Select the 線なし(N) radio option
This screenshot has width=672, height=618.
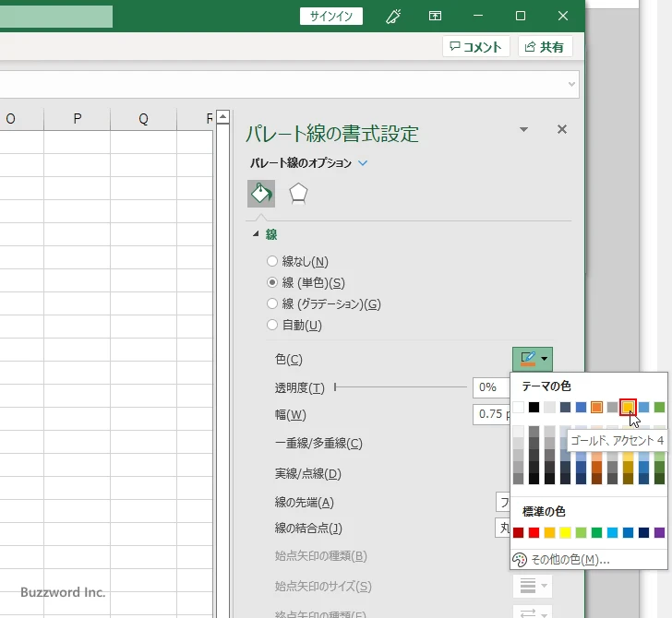pyautogui.click(x=272, y=261)
